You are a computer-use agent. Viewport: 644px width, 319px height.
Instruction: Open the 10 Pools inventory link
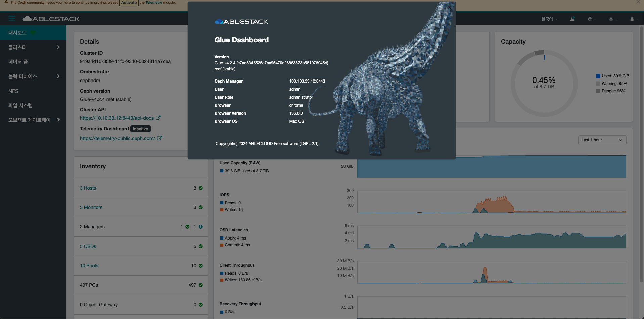pyautogui.click(x=89, y=266)
